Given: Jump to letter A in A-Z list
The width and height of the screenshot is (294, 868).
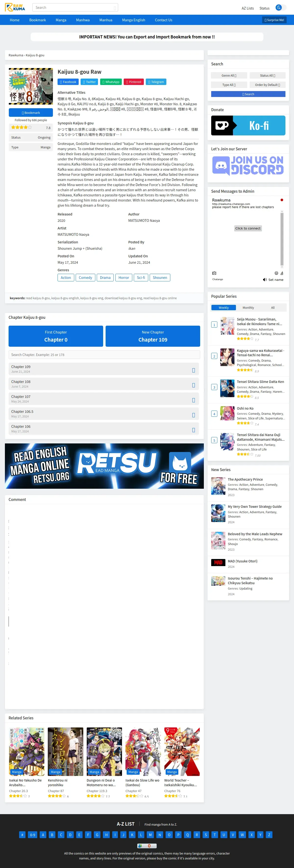Looking at the screenshot, I should click(43, 835).
